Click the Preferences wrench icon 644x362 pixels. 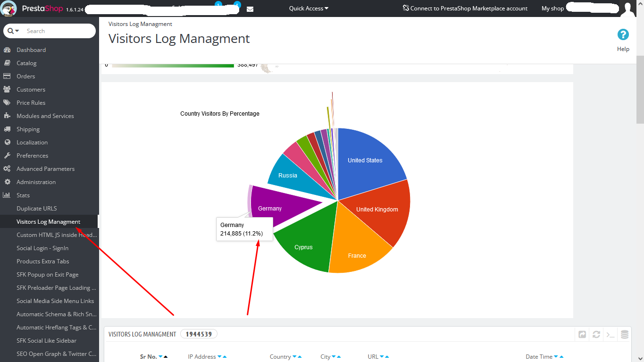coord(7,156)
